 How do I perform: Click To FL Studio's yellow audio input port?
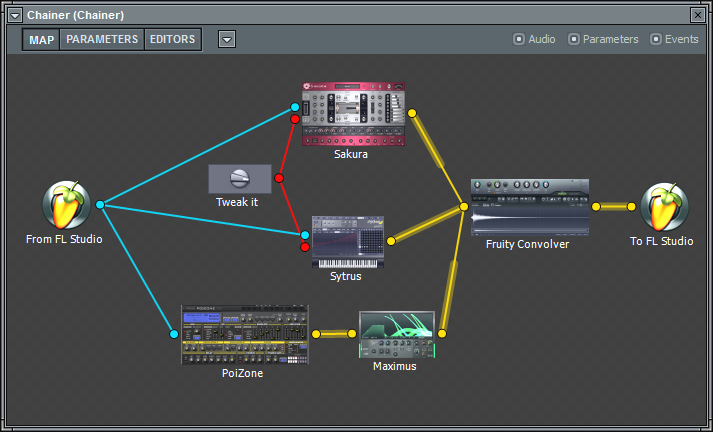point(632,207)
